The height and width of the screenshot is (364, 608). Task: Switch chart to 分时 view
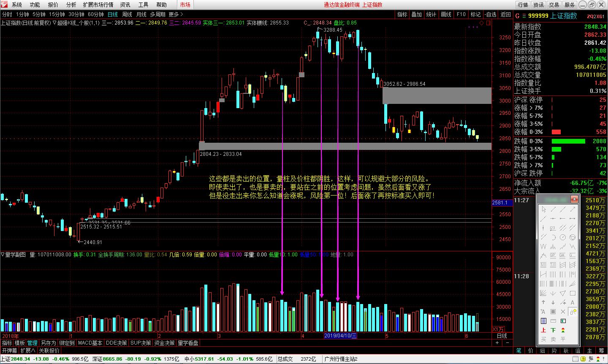pyautogui.click(x=7, y=14)
